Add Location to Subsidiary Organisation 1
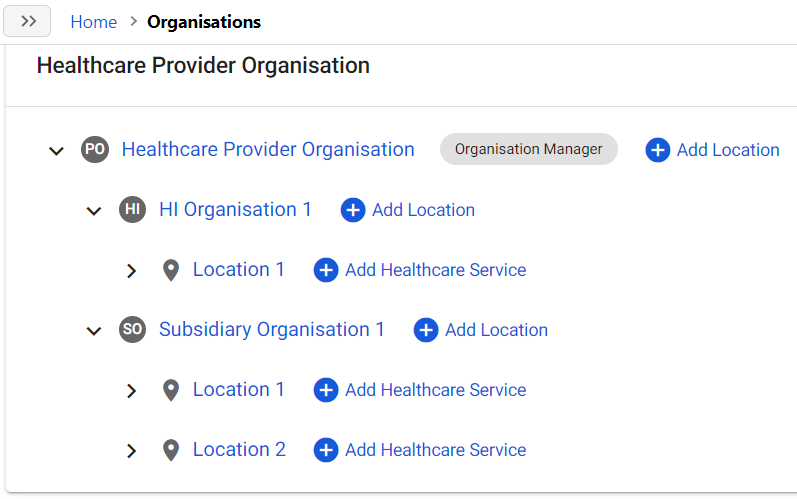 point(481,330)
